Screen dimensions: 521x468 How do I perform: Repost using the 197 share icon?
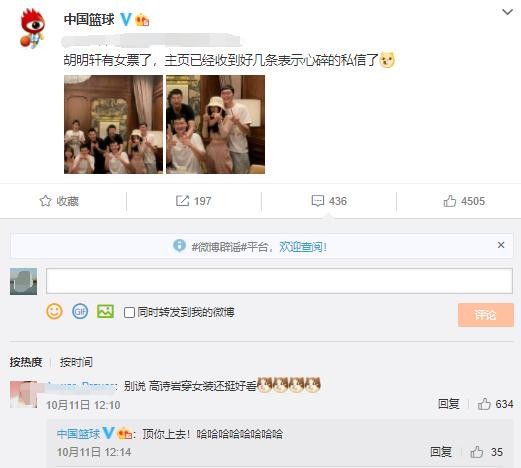[x=193, y=201]
